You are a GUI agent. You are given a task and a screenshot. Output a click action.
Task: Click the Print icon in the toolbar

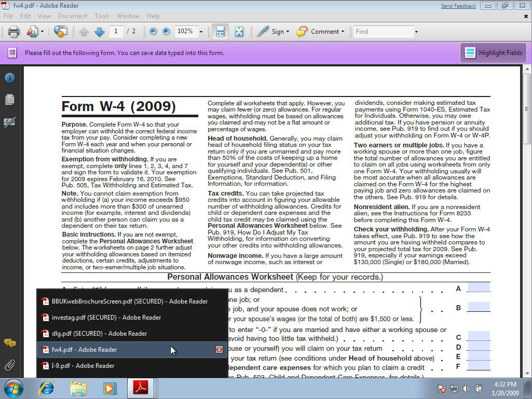click(13, 32)
